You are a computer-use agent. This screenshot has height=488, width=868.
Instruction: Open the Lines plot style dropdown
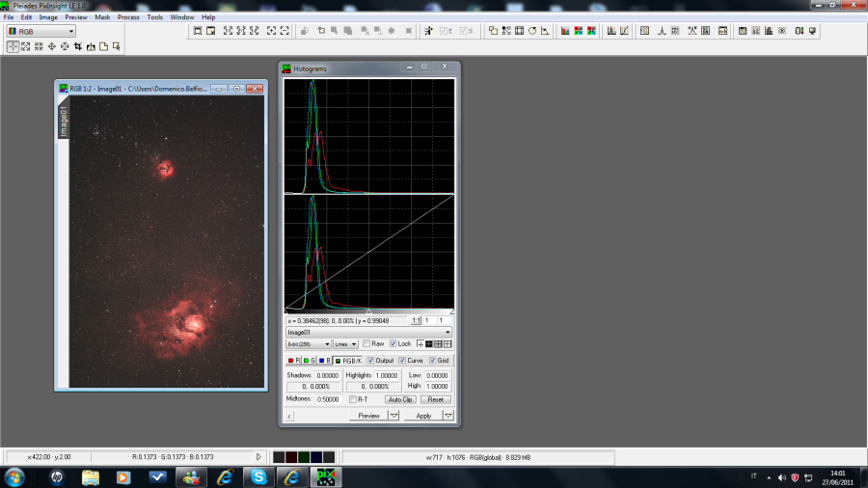(x=345, y=344)
